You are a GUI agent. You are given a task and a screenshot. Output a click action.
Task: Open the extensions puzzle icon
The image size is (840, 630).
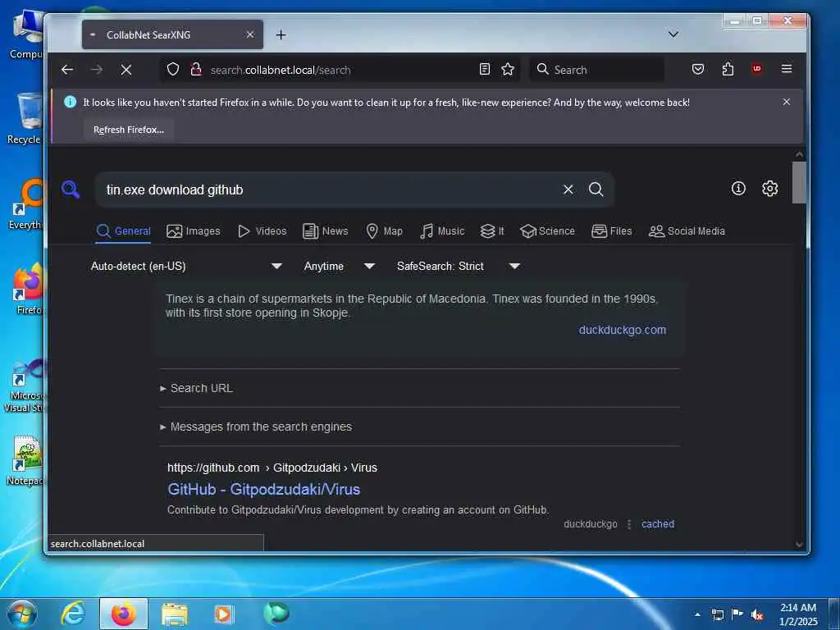click(x=728, y=69)
